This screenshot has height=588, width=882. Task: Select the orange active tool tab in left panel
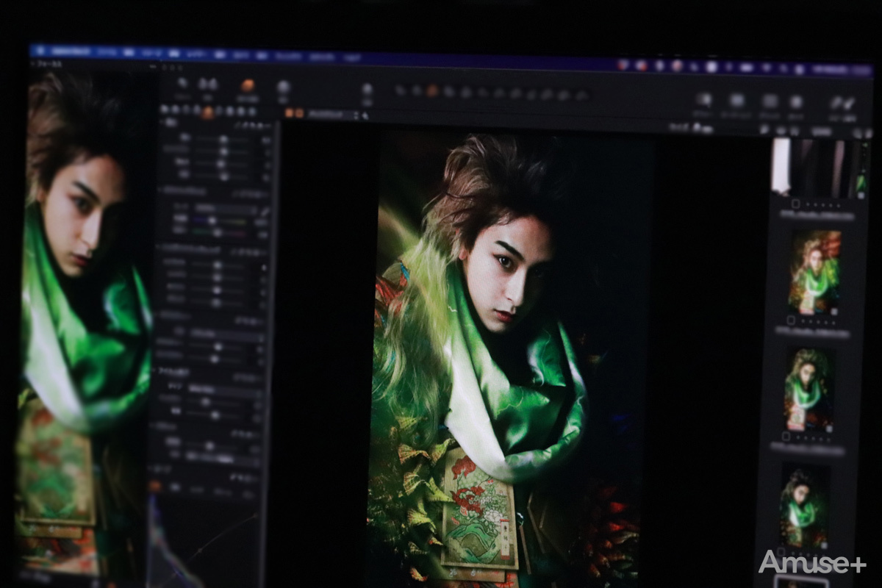[208, 112]
